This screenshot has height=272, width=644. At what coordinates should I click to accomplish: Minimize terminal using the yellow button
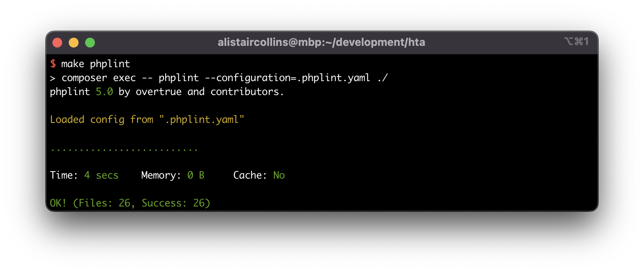(x=74, y=43)
